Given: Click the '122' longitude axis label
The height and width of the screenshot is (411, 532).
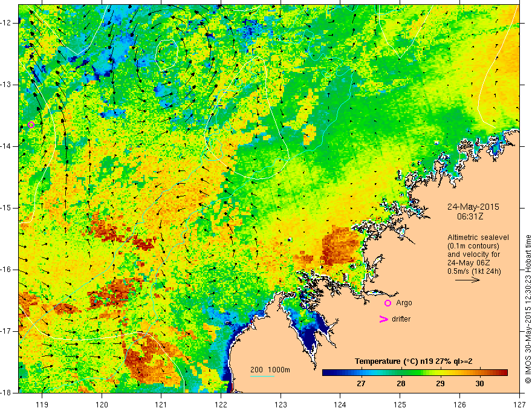Looking at the screenshot, I should click(x=221, y=404).
